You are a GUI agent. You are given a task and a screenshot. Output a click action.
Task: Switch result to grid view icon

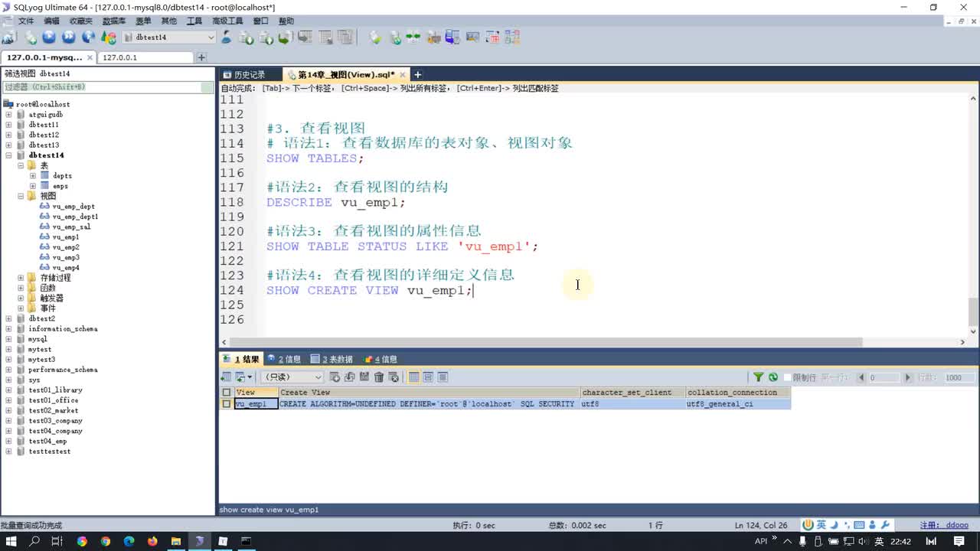[414, 377]
